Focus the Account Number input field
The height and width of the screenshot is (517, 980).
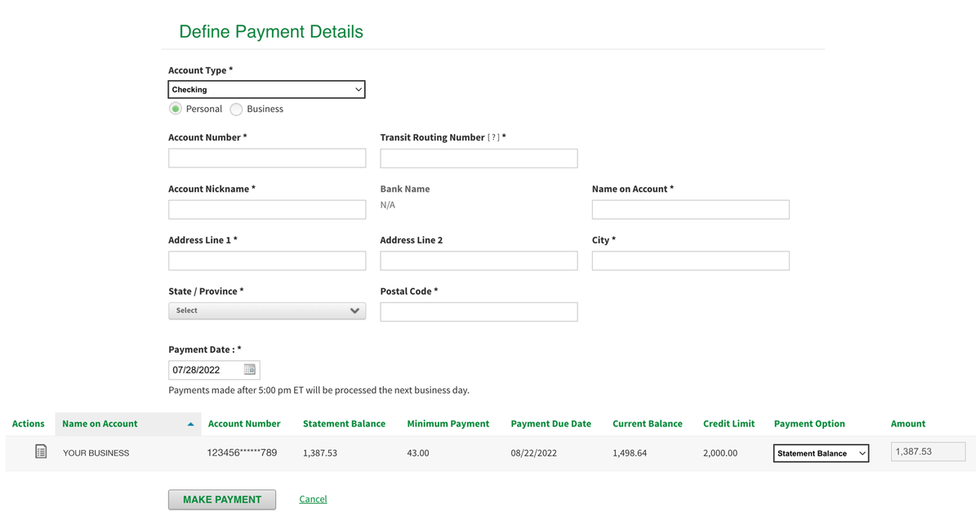click(x=266, y=158)
